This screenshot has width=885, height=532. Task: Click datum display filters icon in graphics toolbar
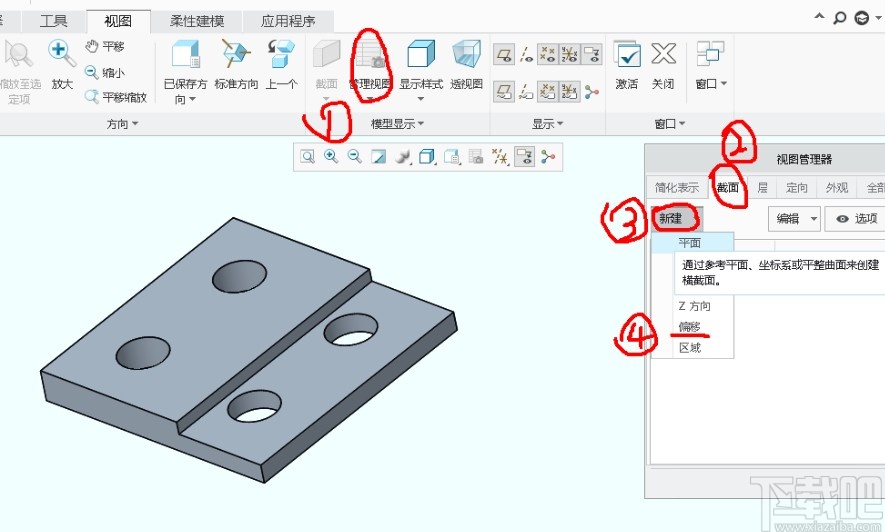coord(500,157)
